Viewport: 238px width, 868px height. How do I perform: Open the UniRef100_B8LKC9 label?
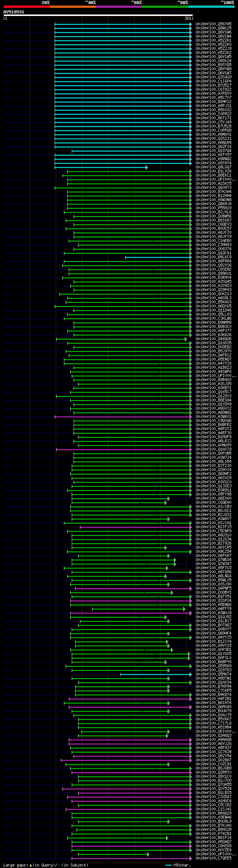tap(213, 257)
